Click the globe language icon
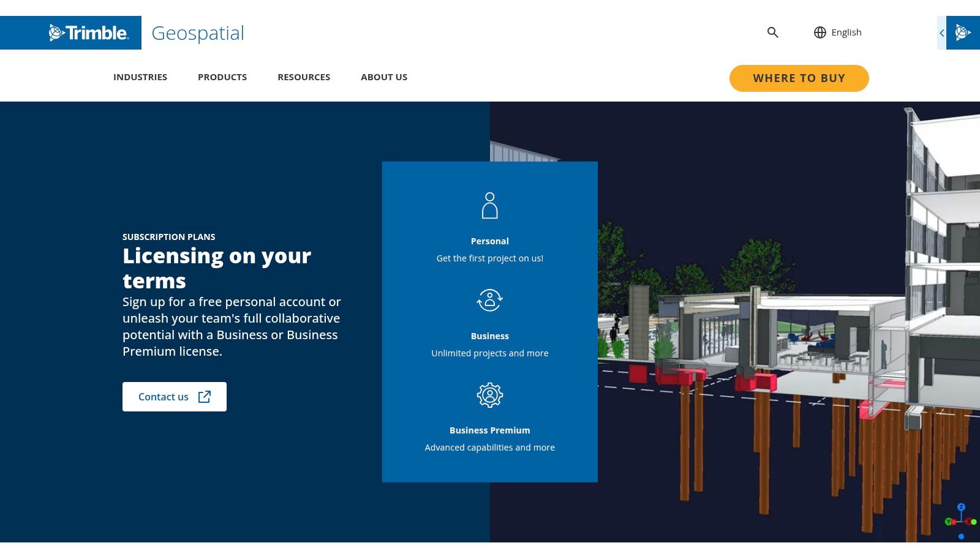This screenshot has height=551, width=980. point(820,32)
